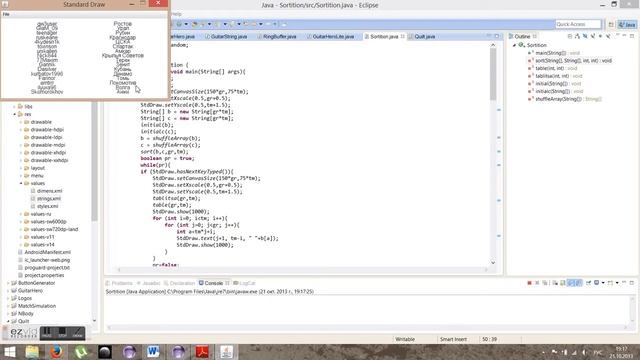Image resolution: width=640 pixels, height=360 pixels.
Task: Open the Java perspective button
Action: (x=627, y=24)
